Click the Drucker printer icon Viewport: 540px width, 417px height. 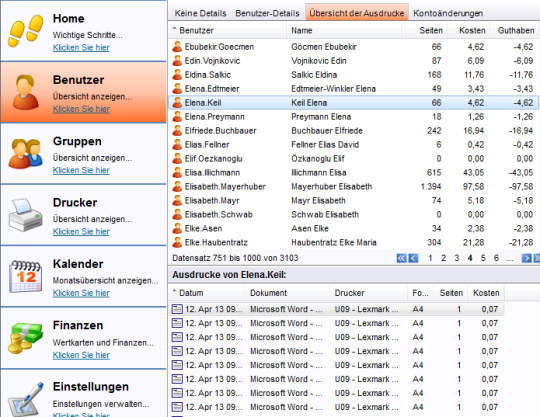[x=25, y=215]
